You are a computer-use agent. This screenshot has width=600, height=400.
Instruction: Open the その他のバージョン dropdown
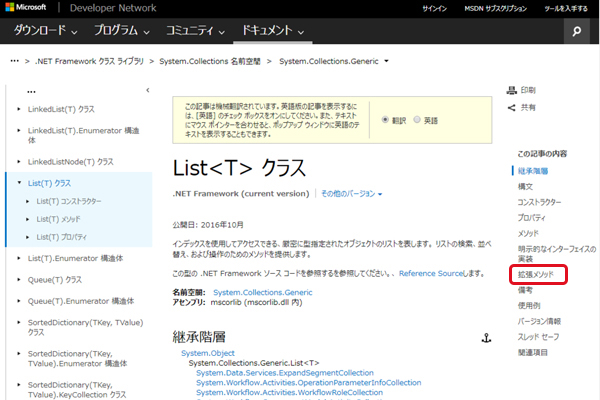click(351, 194)
